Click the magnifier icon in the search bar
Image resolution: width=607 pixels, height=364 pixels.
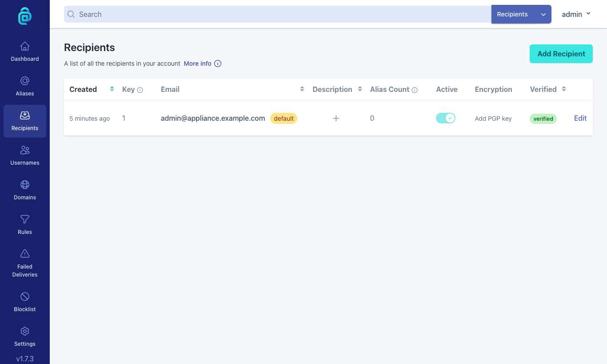coord(71,14)
